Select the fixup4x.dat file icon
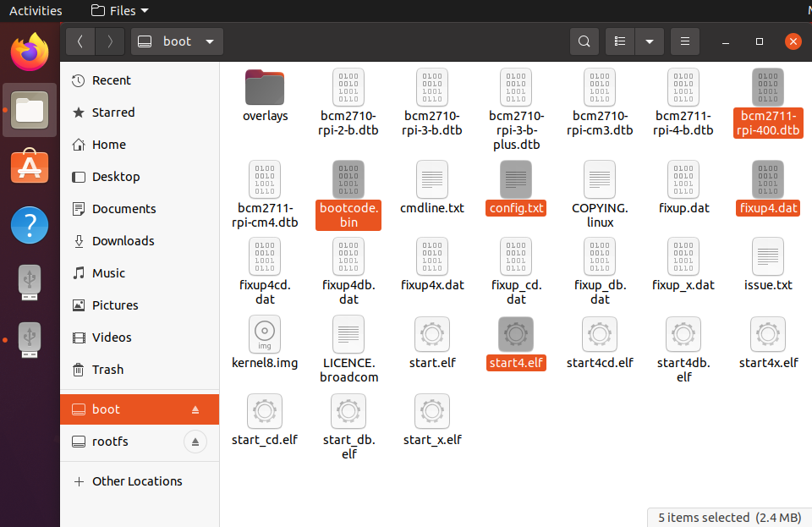812x527 pixels. click(432, 256)
